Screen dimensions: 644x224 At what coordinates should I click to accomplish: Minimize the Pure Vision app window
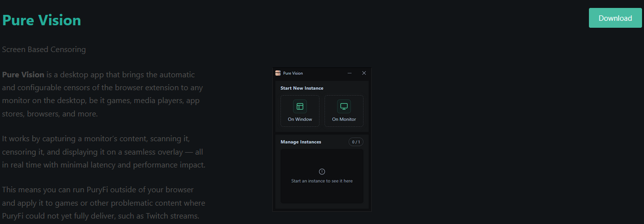[x=350, y=73]
